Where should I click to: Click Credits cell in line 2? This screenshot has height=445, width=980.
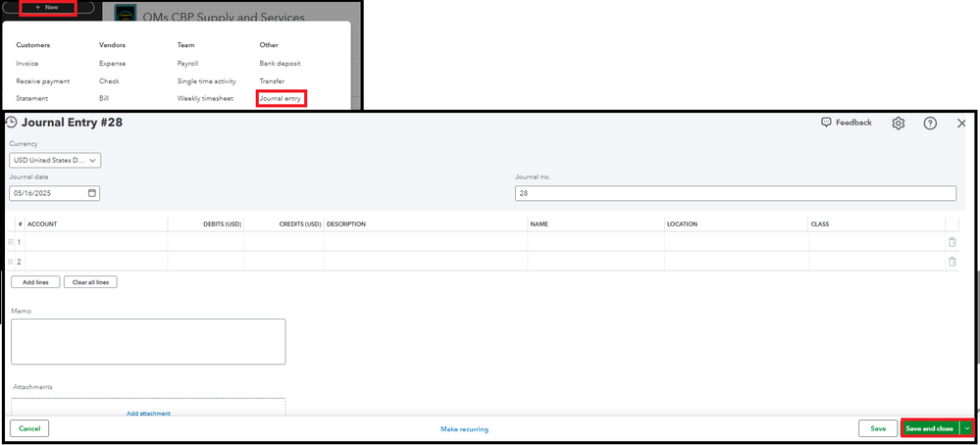(284, 262)
